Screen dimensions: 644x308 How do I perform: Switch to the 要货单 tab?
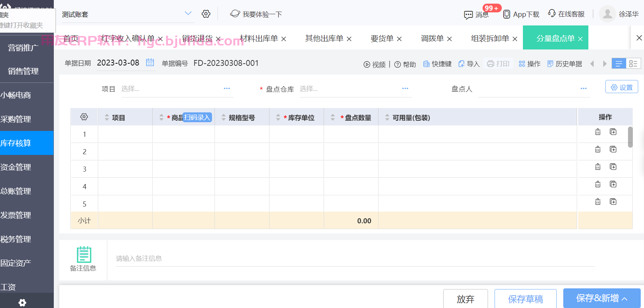382,38
